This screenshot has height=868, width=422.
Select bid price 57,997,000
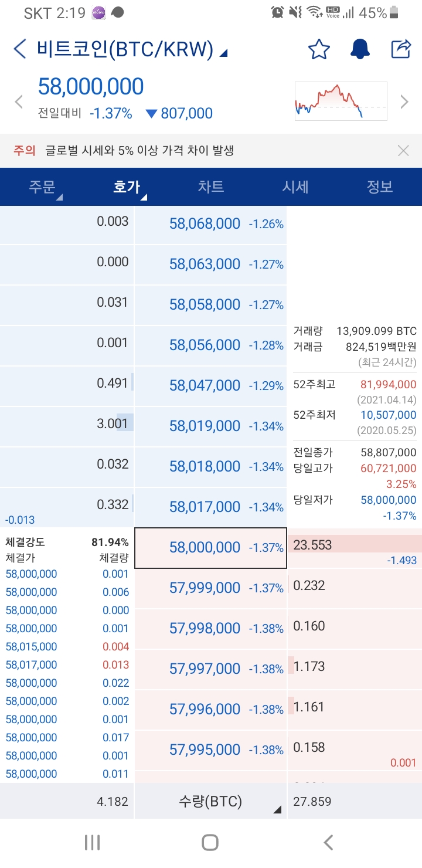210,669
